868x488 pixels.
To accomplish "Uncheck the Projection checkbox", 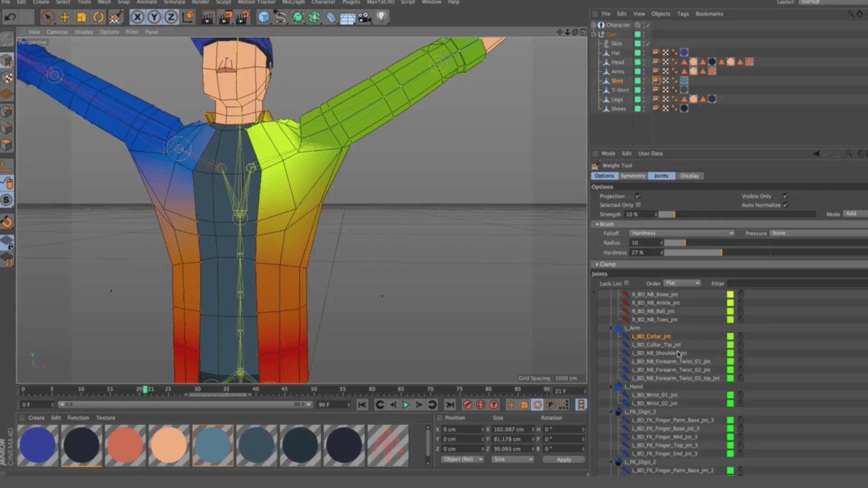I will [637, 196].
